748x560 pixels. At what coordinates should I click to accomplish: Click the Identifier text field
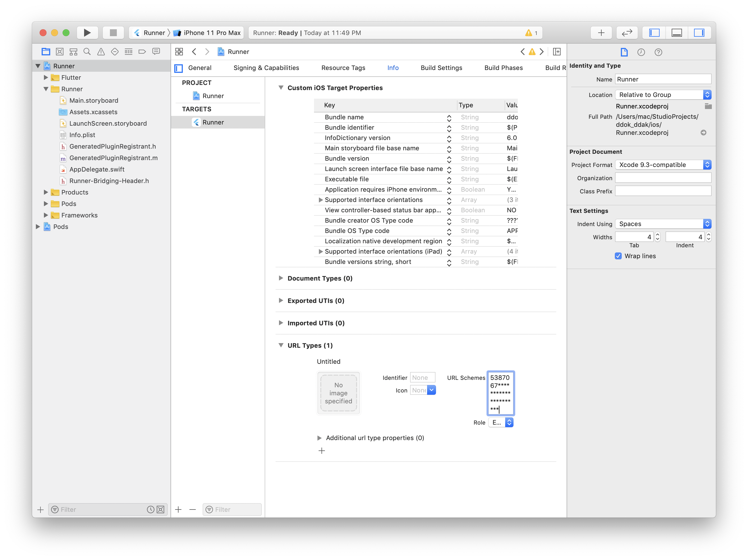click(x=422, y=378)
